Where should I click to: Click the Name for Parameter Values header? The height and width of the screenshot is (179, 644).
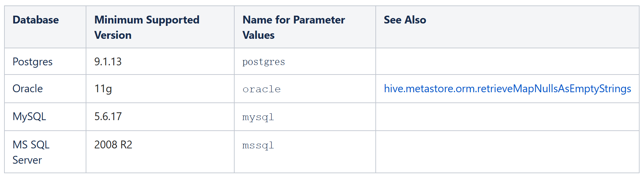(293, 27)
